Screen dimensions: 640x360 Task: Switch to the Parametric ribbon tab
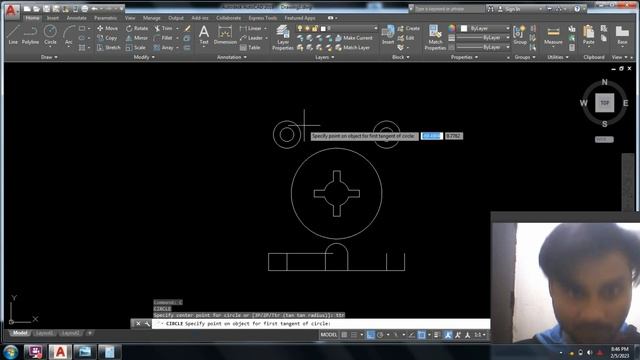click(105, 18)
